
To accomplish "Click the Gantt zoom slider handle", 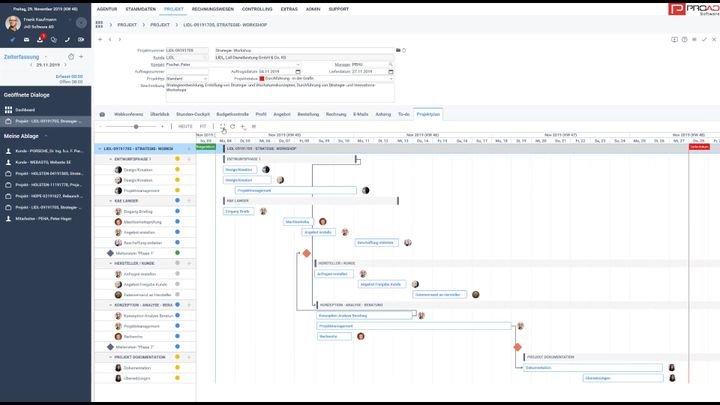I will coord(136,127).
